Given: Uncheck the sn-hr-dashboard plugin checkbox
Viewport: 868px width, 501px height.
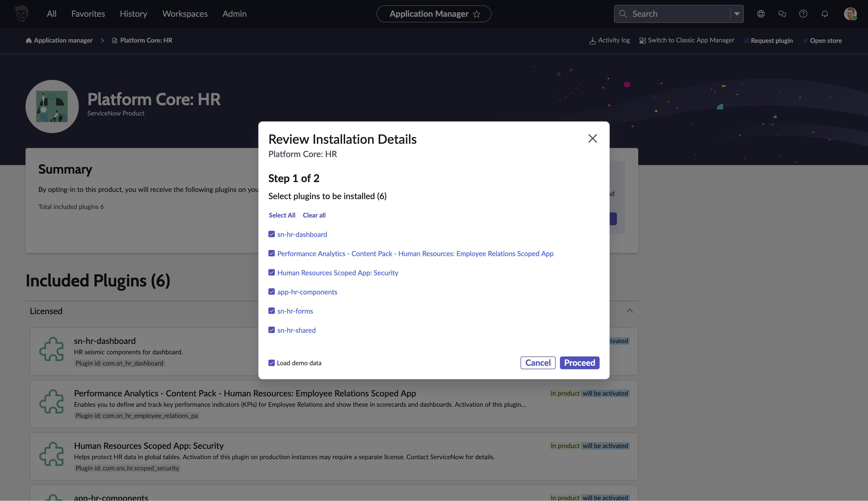Looking at the screenshot, I should 272,234.
